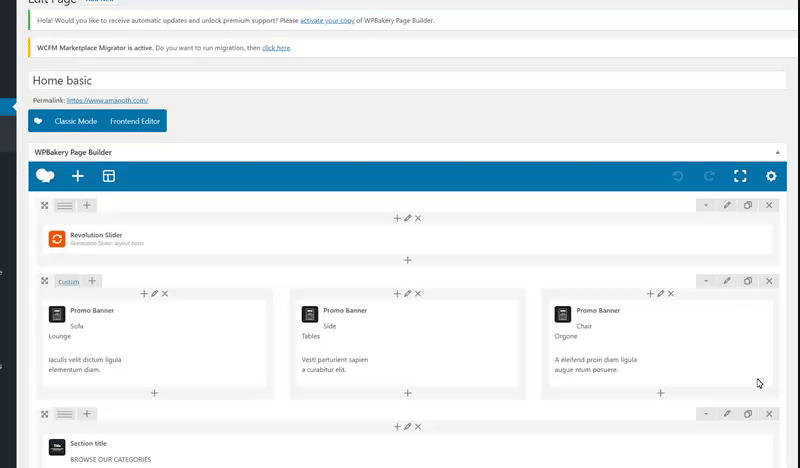800x468 pixels.
Task: Add column to the Custom layout row
Action: coord(92,281)
